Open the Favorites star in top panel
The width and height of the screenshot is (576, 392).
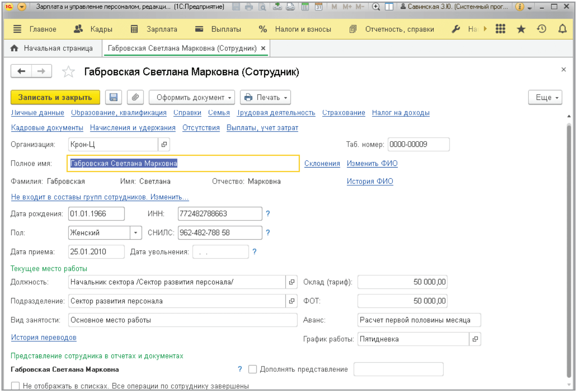pyautogui.click(x=521, y=29)
